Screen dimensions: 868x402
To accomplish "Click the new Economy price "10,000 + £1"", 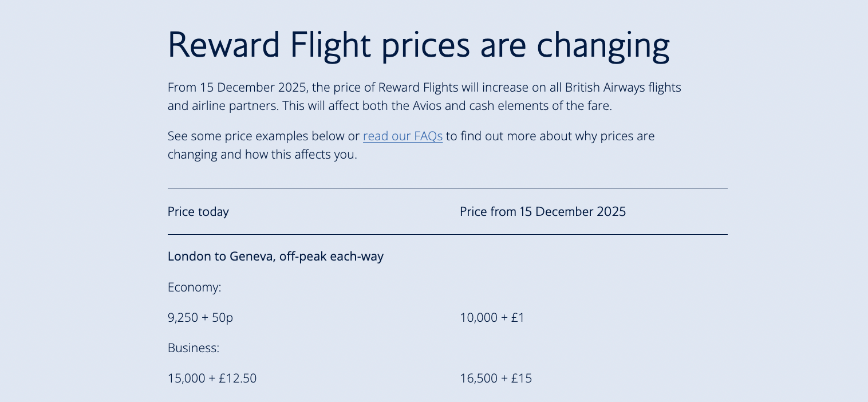I will 492,317.
